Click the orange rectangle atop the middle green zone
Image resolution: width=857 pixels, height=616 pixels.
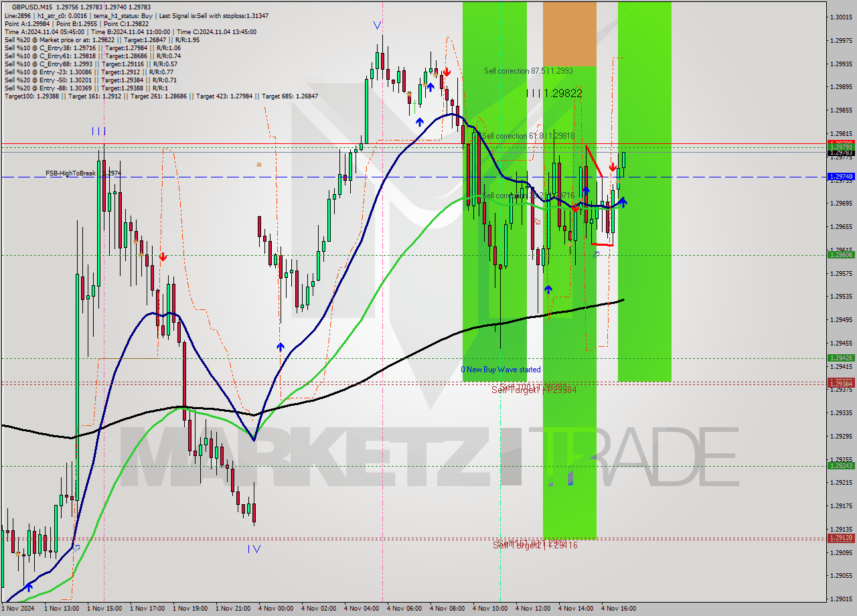pyautogui.click(x=569, y=33)
